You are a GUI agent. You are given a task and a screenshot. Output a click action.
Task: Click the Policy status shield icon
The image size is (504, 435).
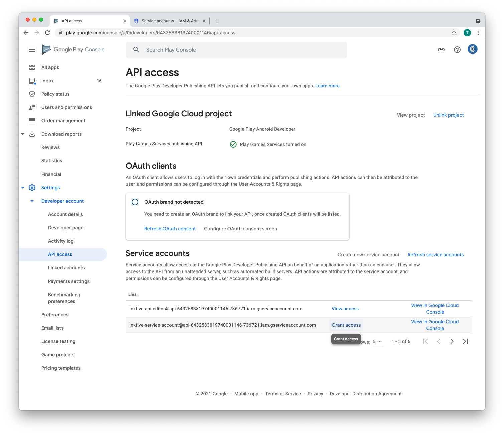(32, 94)
